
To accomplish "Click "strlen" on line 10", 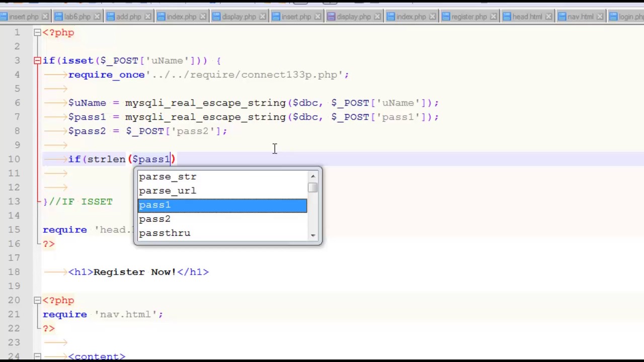I will tap(106, 159).
